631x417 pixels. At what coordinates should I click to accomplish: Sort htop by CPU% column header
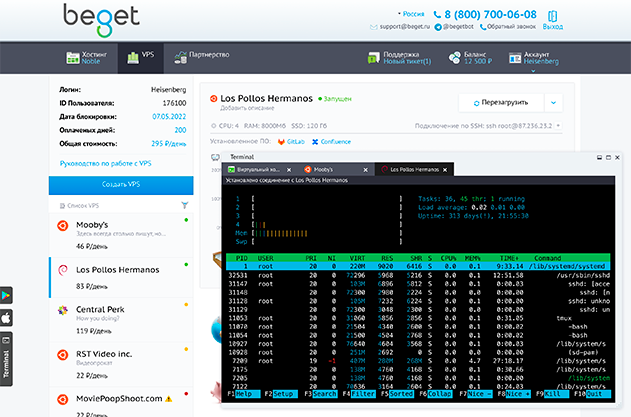[448, 258]
